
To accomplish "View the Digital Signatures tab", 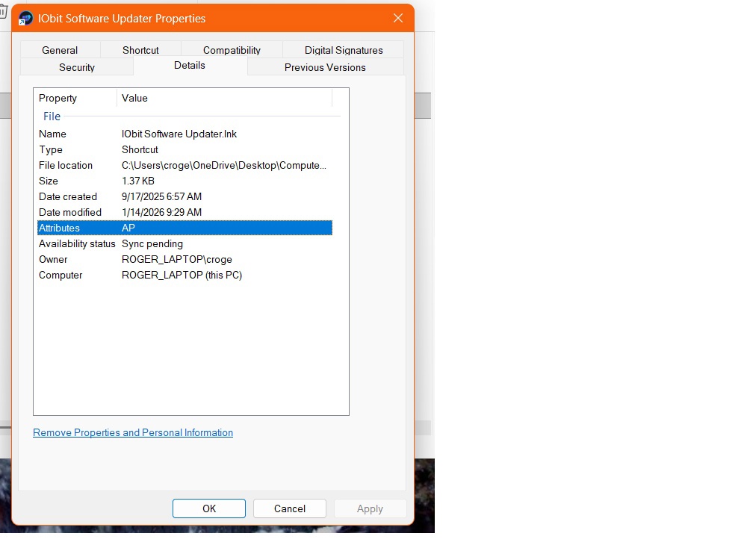I will click(343, 50).
